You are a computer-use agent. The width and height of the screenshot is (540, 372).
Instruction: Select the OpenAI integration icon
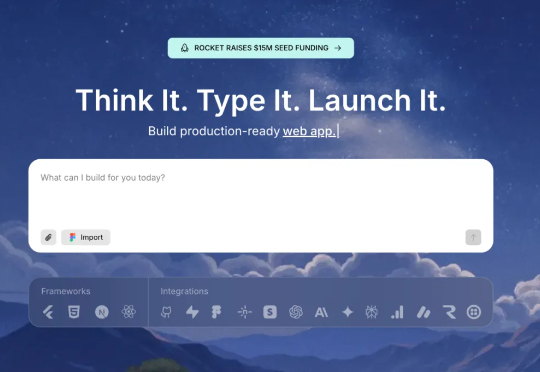click(x=296, y=312)
